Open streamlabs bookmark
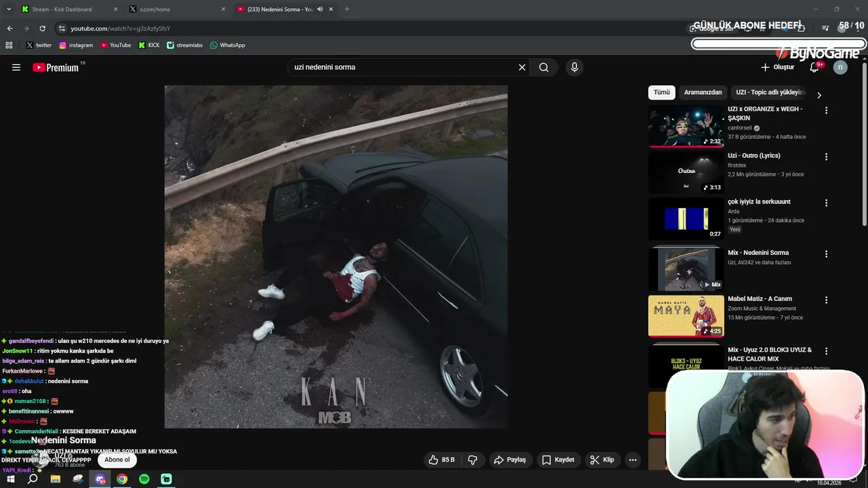 pyautogui.click(x=184, y=45)
